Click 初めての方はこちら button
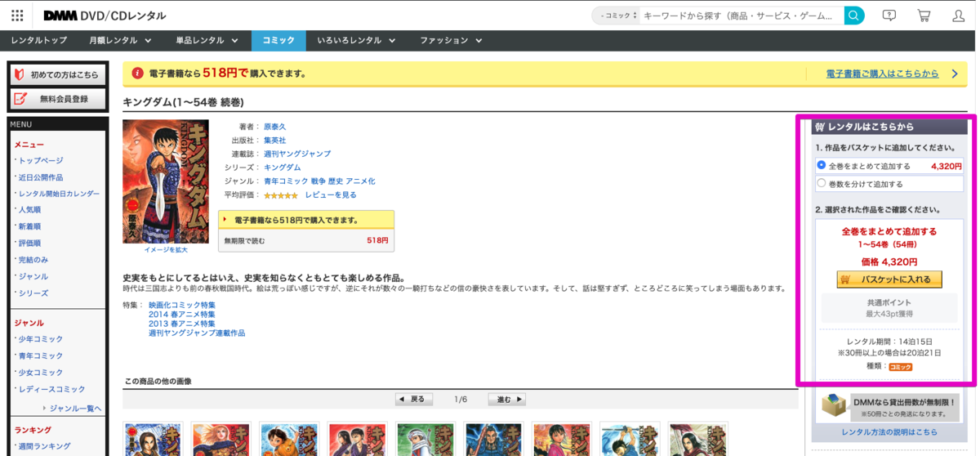 tap(58, 74)
